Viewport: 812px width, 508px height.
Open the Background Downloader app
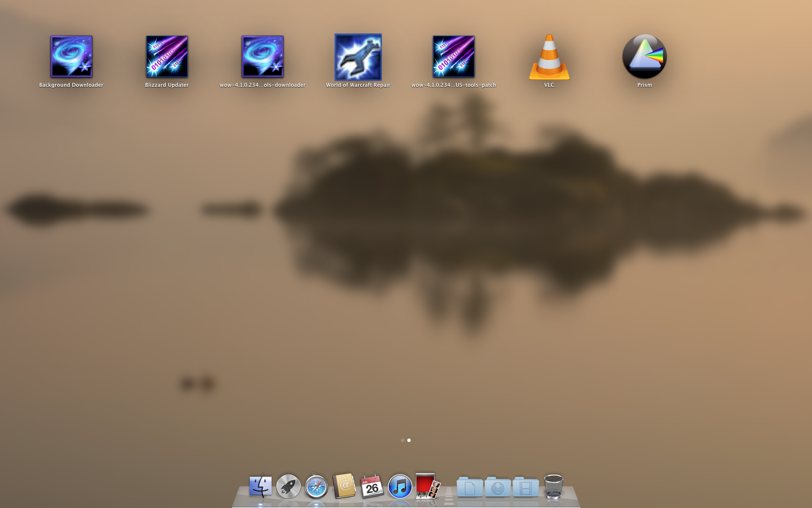(71, 57)
